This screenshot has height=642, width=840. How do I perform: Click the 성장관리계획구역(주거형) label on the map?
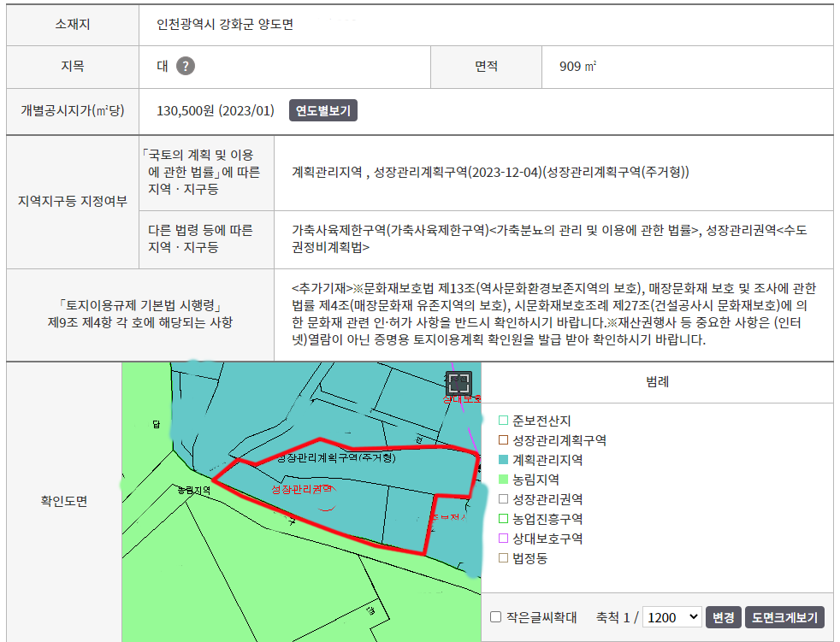336,458
